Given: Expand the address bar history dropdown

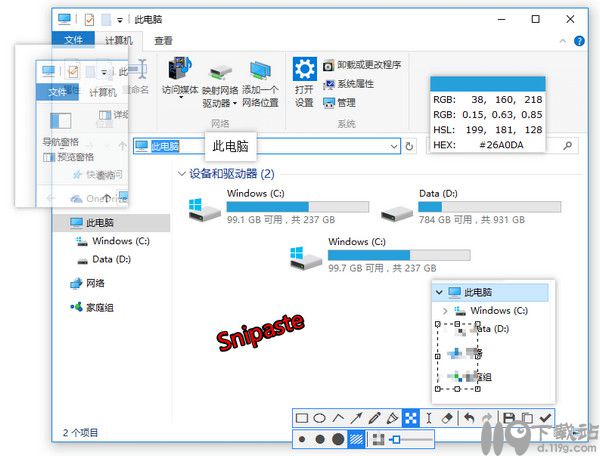Looking at the screenshot, I should [394, 146].
